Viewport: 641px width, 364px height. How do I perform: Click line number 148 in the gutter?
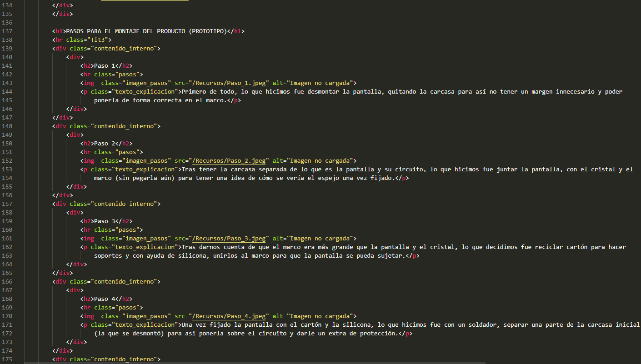pyautogui.click(x=7, y=126)
